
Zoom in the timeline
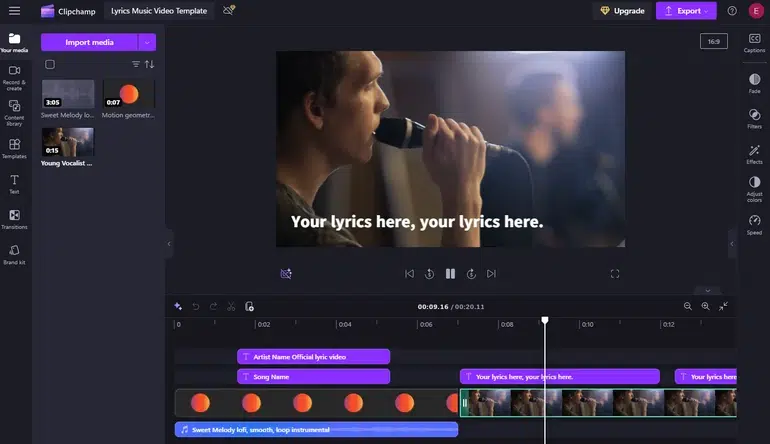706,306
